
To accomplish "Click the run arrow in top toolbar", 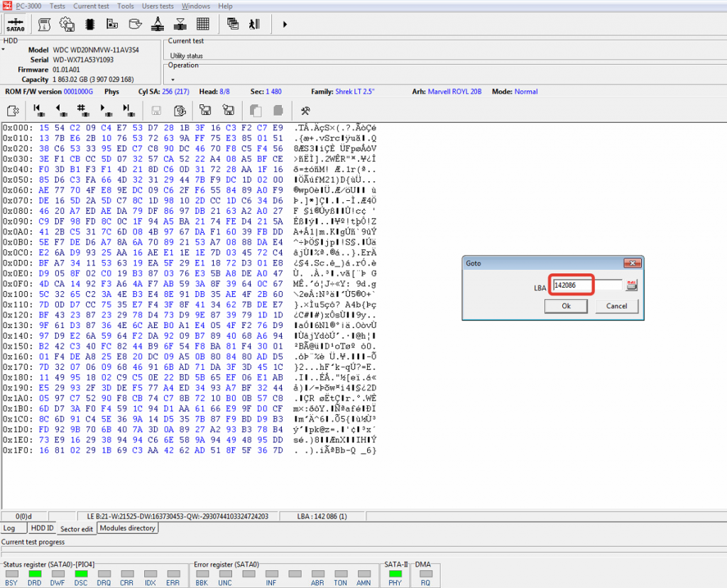I will (285, 24).
